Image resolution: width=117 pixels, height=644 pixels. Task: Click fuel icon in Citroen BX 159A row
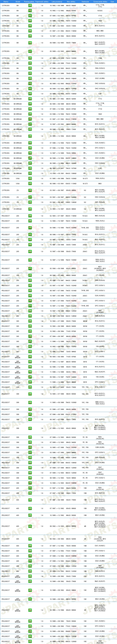click(30, 58)
